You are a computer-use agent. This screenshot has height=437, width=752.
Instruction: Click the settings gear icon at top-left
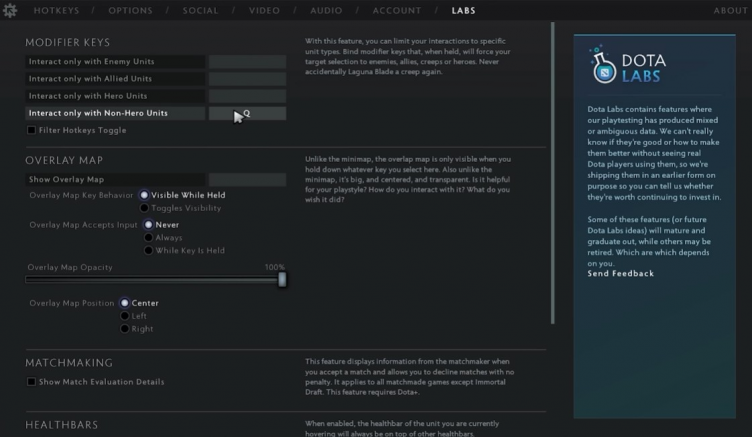pyautogui.click(x=11, y=10)
